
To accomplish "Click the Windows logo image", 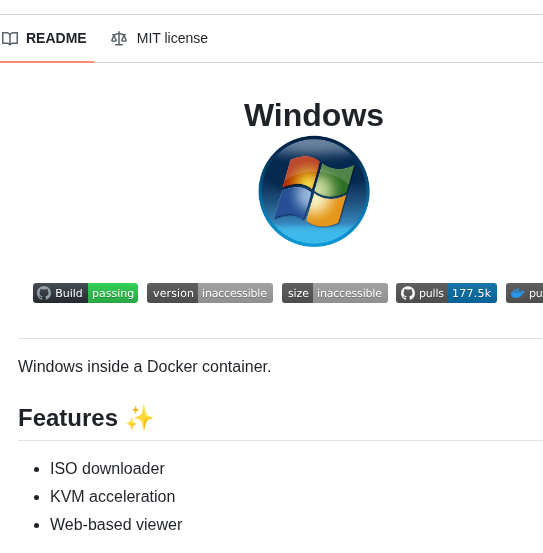I will click(x=314, y=191).
